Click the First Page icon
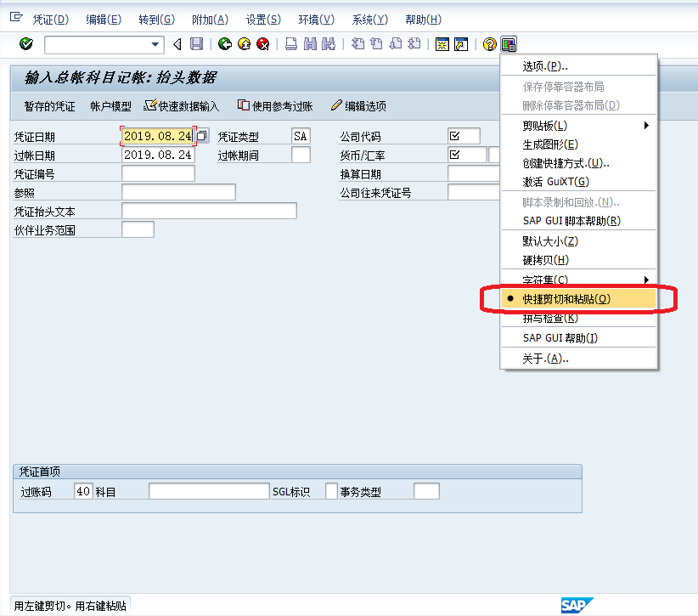Screen dimensions: 698x616 point(357,43)
